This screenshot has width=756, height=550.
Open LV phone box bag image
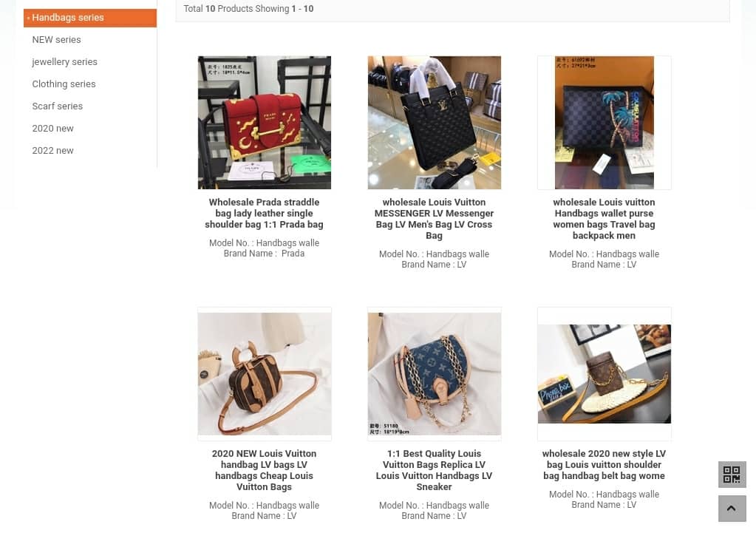point(604,374)
